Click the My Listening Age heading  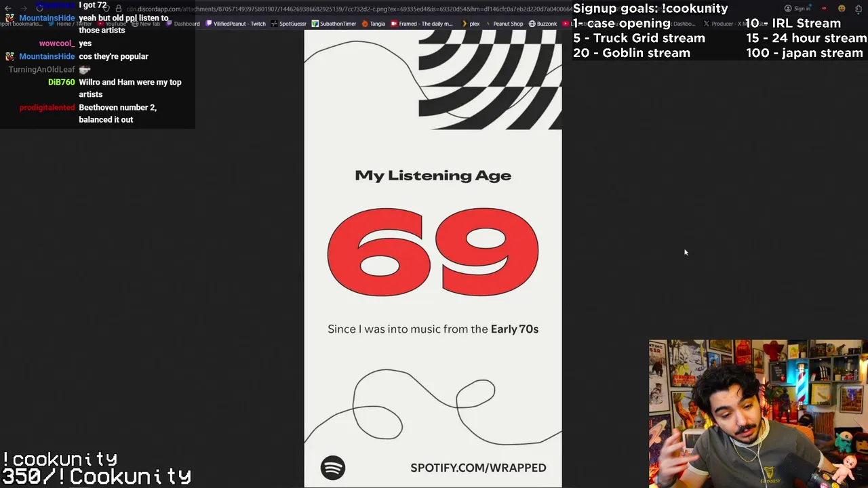(433, 176)
